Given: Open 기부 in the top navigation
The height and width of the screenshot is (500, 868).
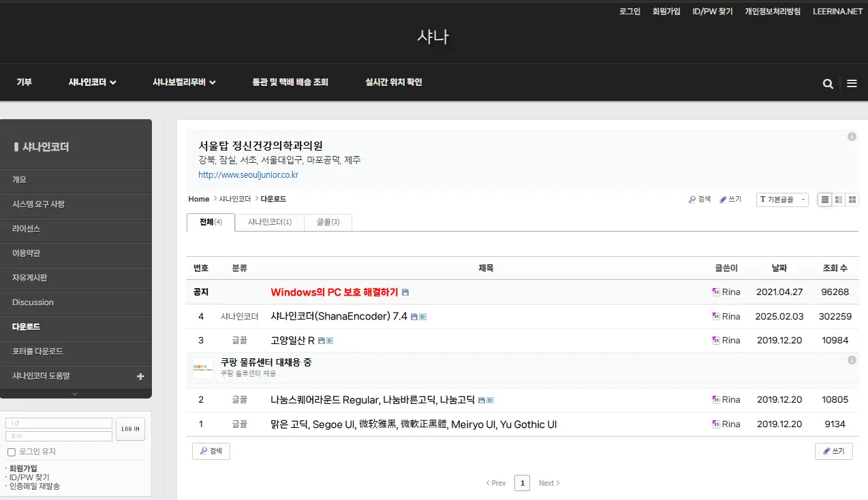Looking at the screenshot, I should (x=25, y=82).
